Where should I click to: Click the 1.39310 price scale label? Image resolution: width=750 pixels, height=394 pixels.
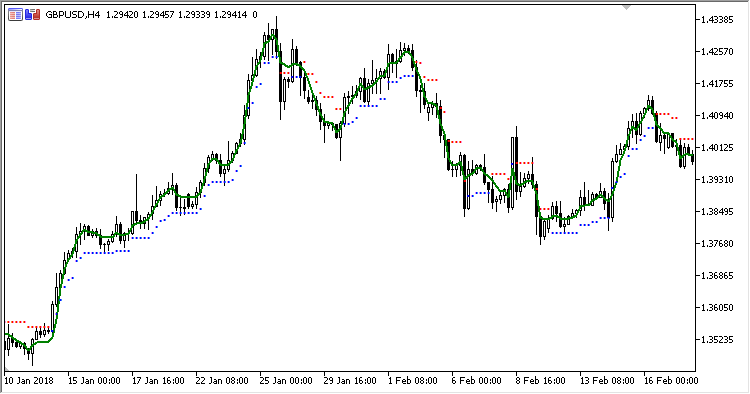(x=717, y=180)
